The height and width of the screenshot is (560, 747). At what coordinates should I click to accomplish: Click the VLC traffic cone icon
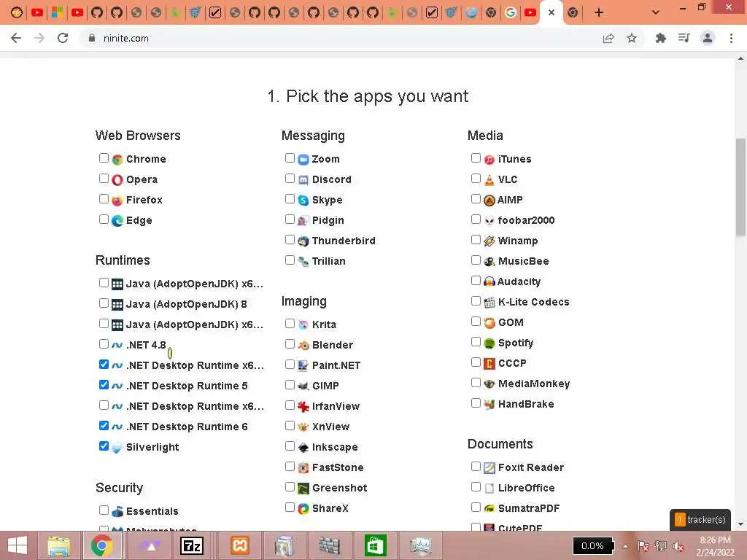[489, 180]
